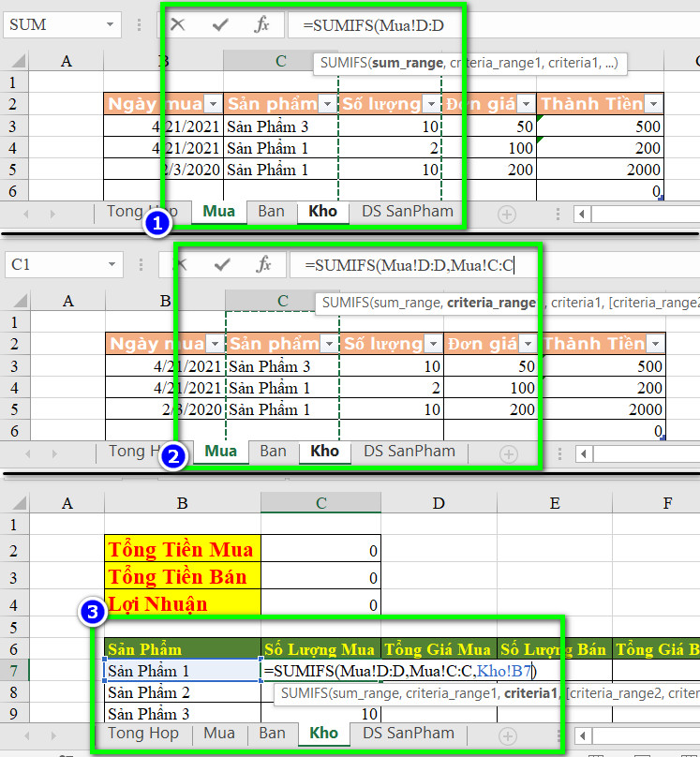The width and height of the screenshot is (700, 757).
Task: Select column C header in second panel
Action: tap(282, 301)
